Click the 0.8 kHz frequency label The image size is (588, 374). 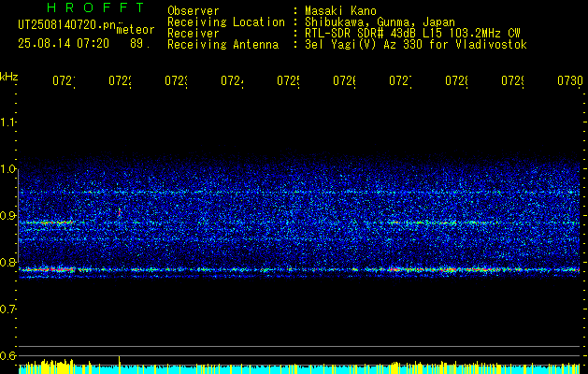click(8, 262)
